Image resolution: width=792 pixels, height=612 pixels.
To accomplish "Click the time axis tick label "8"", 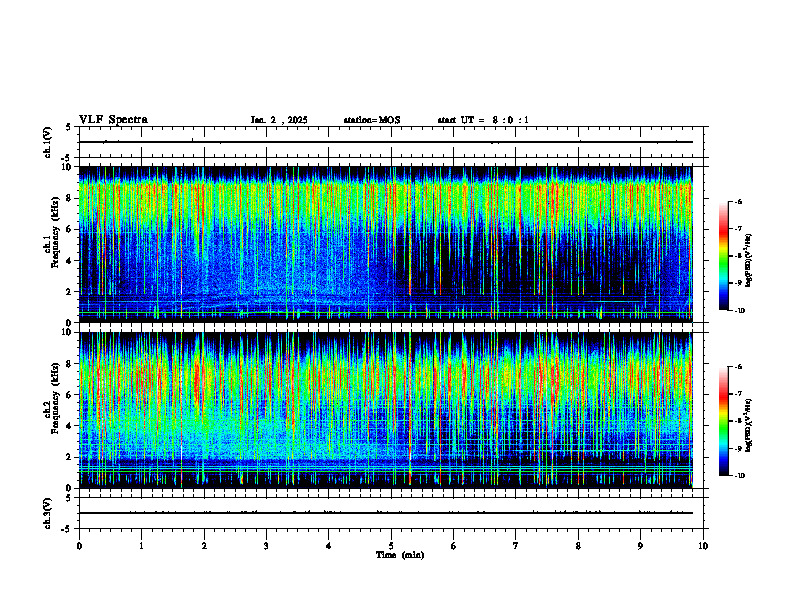I will [x=578, y=546].
